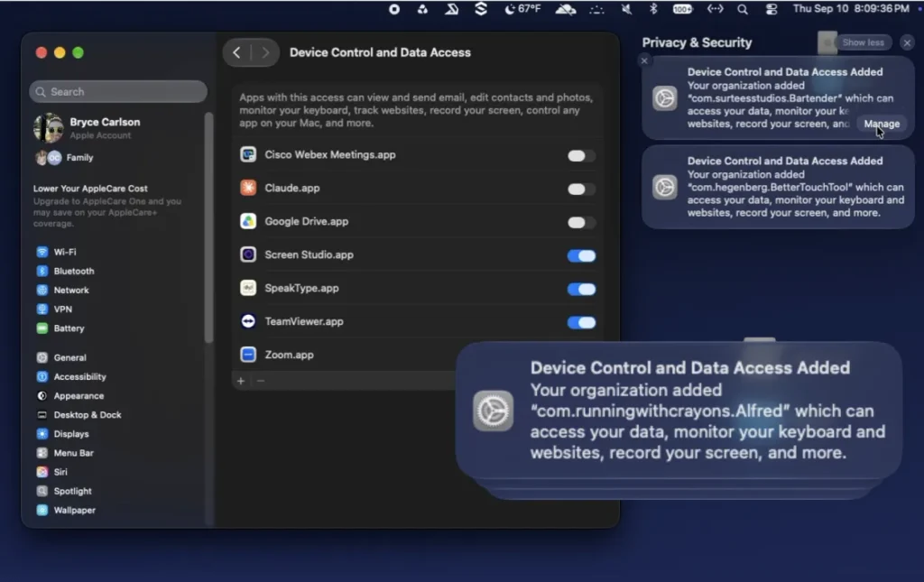The width and height of the screenshot is (924, 582).
Task: Click the Claude.app icon
Action: point(248,188)
